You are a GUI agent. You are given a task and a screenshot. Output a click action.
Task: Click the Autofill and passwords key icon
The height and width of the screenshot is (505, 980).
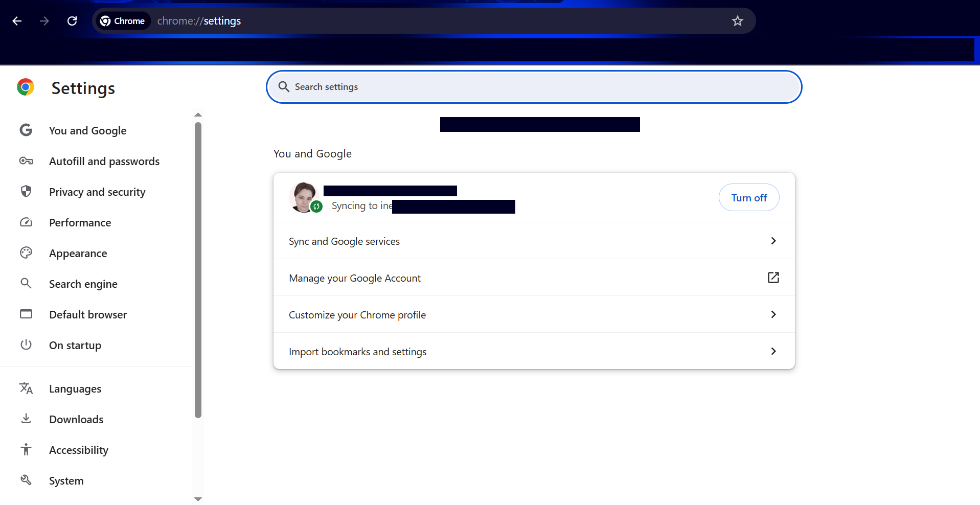coord(26,162)
